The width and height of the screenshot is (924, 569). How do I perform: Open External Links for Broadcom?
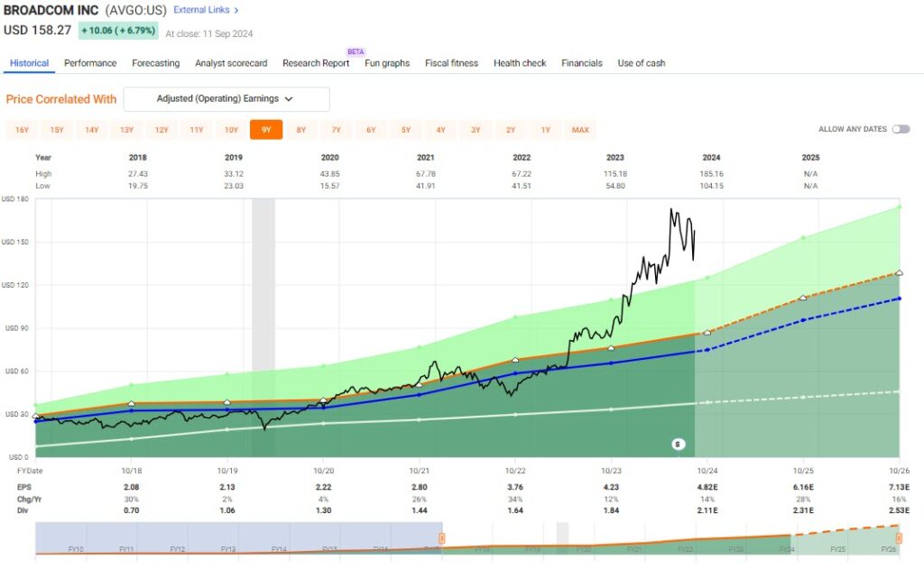pos(203,9)
